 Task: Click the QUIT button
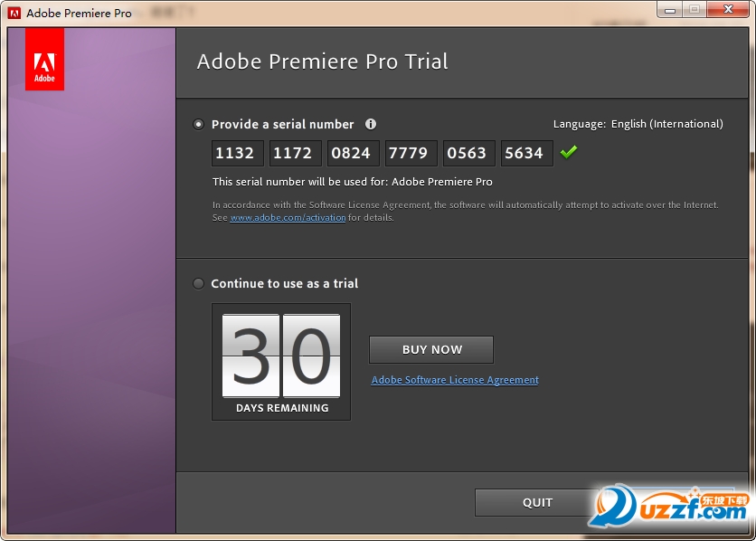tap(536, 502)
